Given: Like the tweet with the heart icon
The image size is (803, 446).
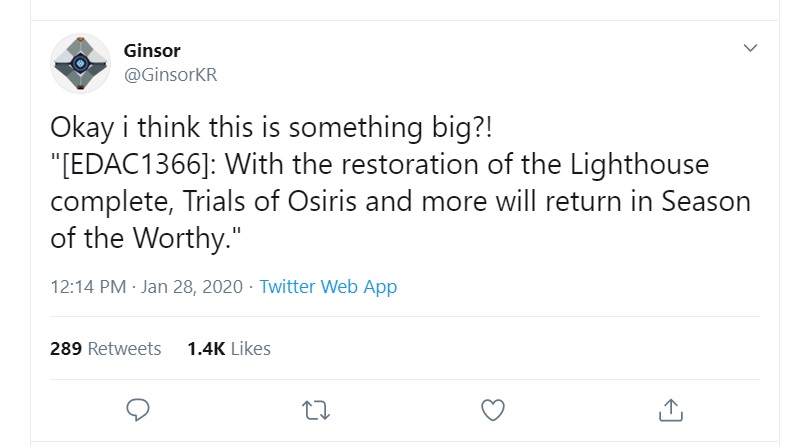Looking at the screenshot, I should click(x=492, y=409).
